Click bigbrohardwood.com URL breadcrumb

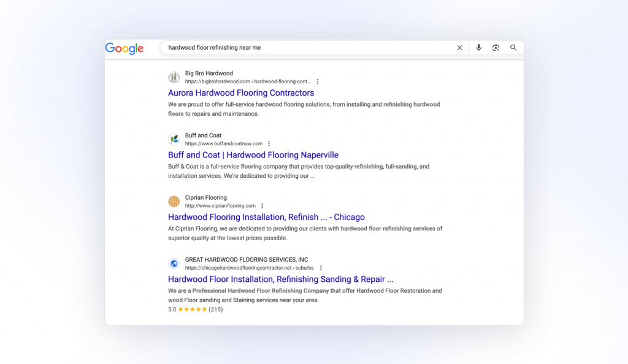click(x=248, y=82)
